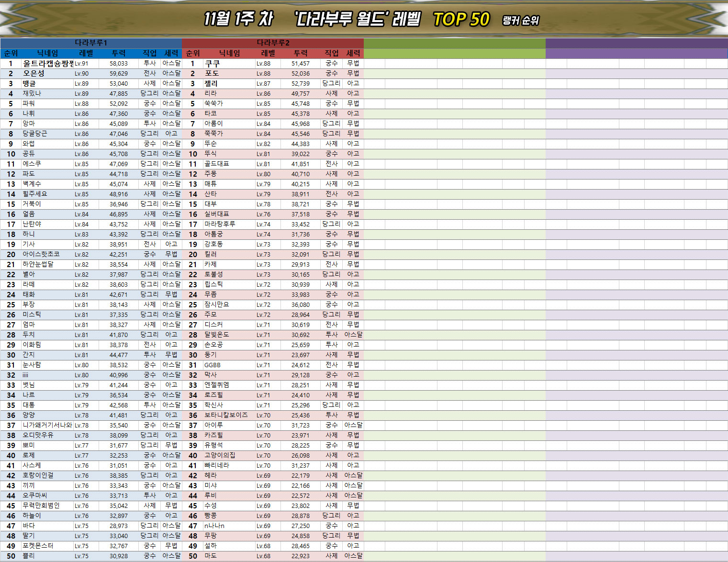Select the nickname cell 오은성

click(34, 73)
